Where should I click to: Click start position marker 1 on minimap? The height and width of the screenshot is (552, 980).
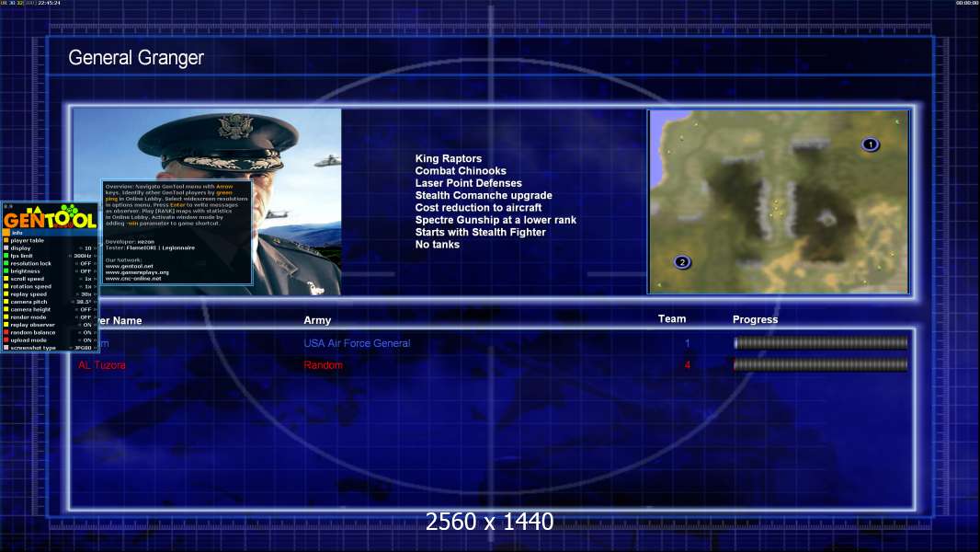coord(870,144)
